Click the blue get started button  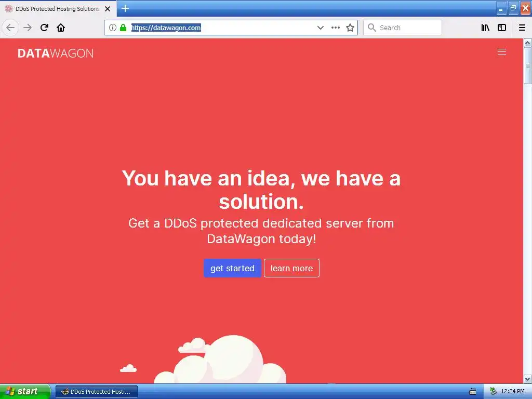point(232,268)
